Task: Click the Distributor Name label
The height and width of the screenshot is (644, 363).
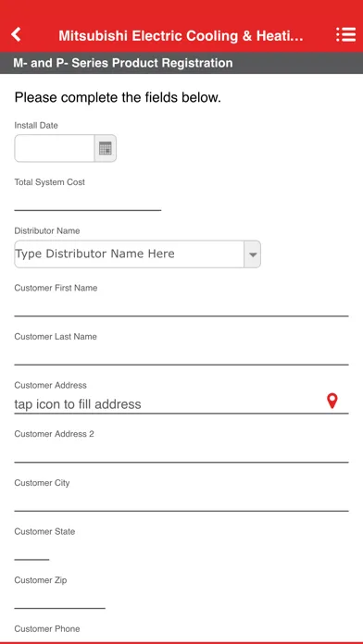Action: coord(47,230)
